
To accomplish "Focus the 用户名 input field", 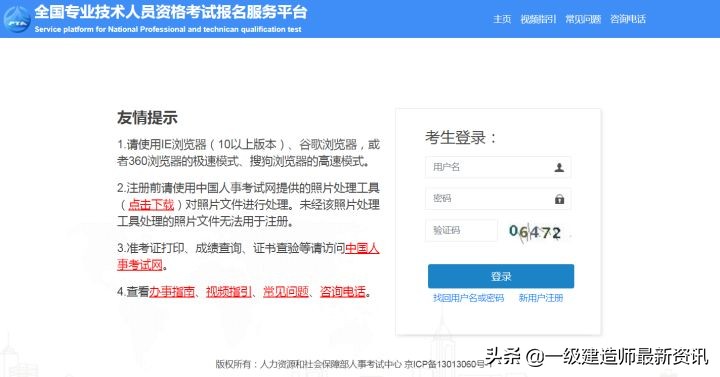I will tap(498, 167).
